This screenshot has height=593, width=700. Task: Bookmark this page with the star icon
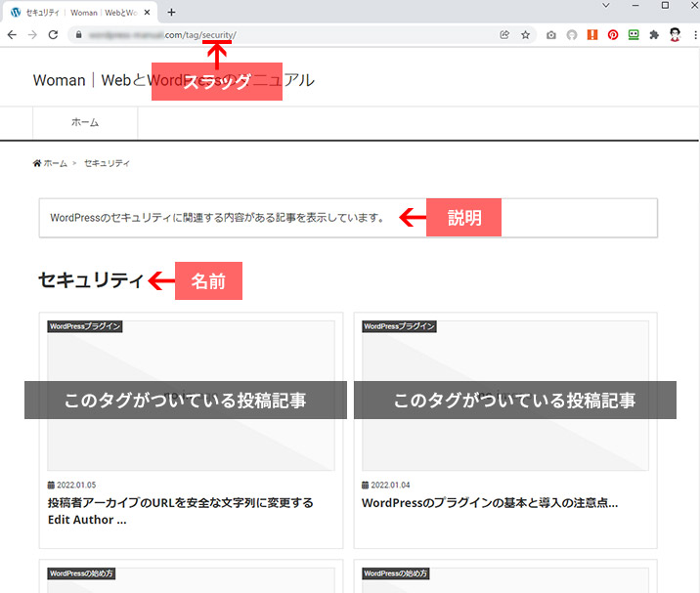525,35
